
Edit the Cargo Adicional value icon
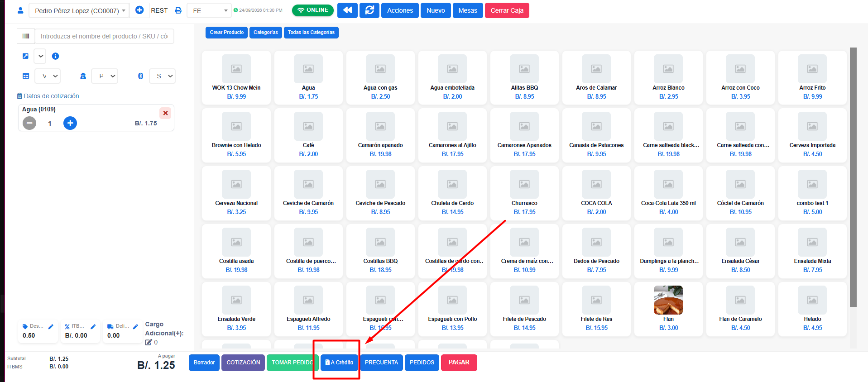pyautogui.click(x=148, y=342)
